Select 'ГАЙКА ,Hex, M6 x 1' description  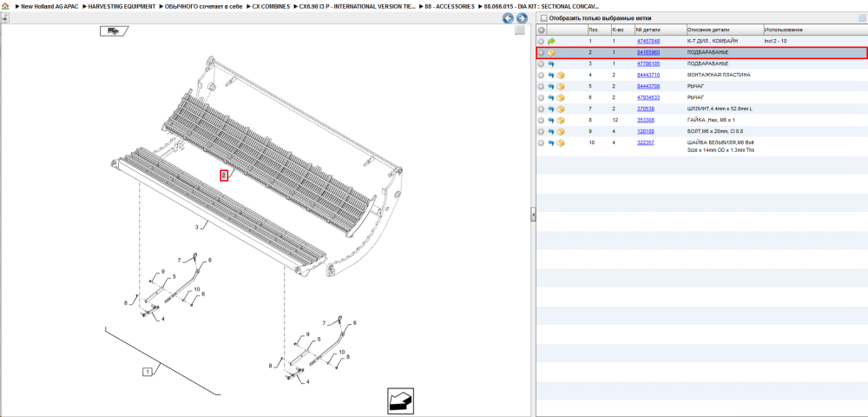712,120
